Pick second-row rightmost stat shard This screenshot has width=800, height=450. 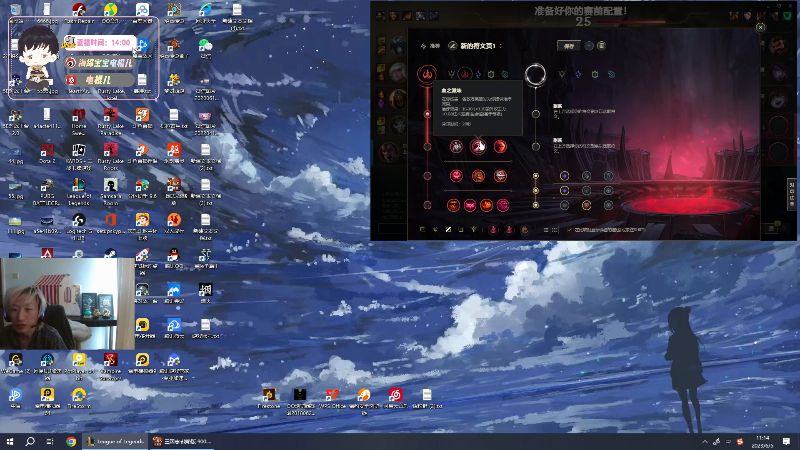click(x=608, y=190)
